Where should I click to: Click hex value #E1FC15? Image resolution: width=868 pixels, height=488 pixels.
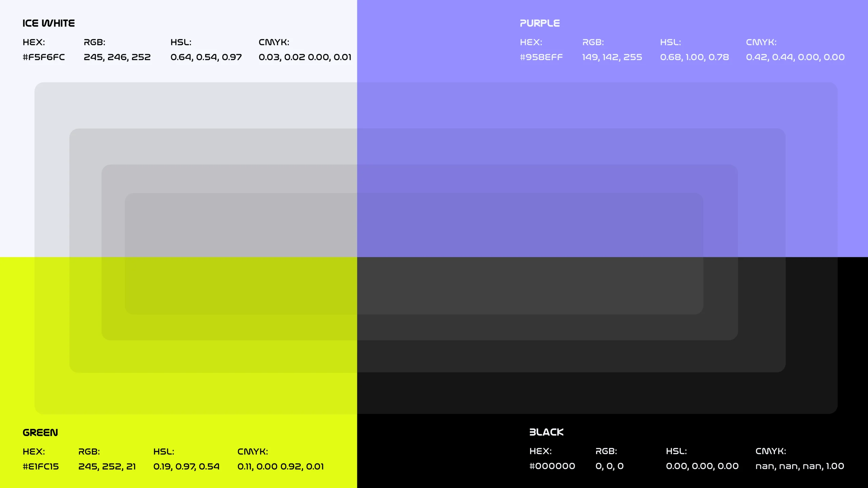pyautogui.click(x=41, y=466)
